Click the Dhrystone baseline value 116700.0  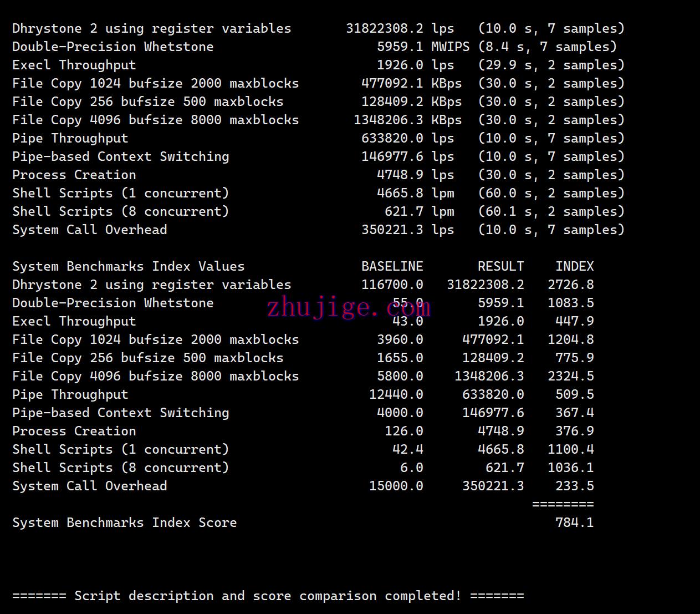click(x=392, y=285)
